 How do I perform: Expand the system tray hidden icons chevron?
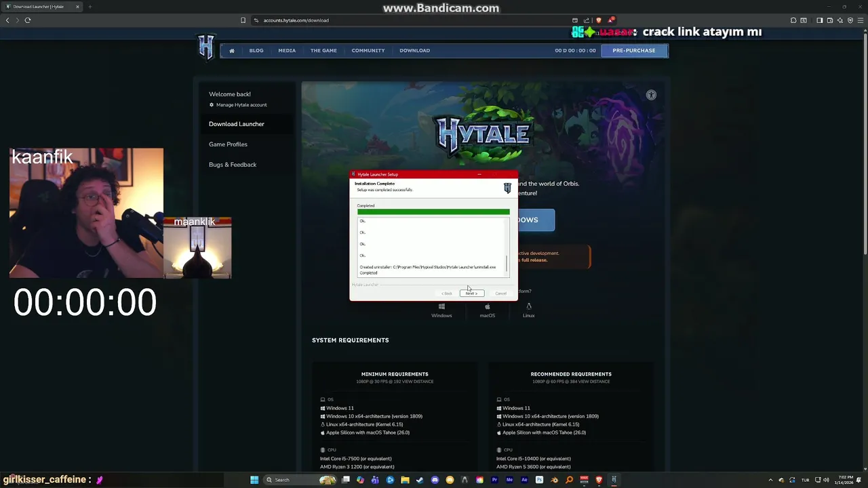pyautogui.click(x=771, y=480)
